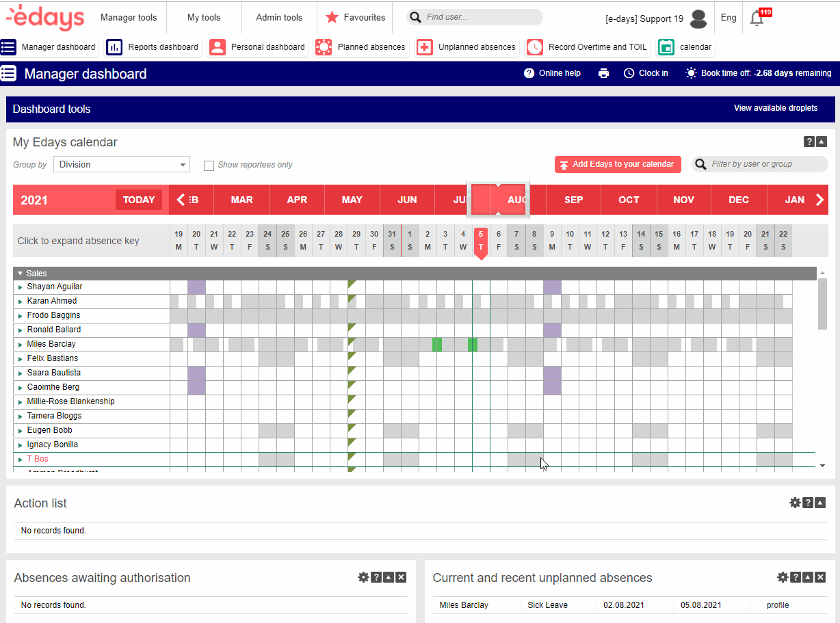Expand the absence key
The image size is (840, 623).
(x=78, y=241)
